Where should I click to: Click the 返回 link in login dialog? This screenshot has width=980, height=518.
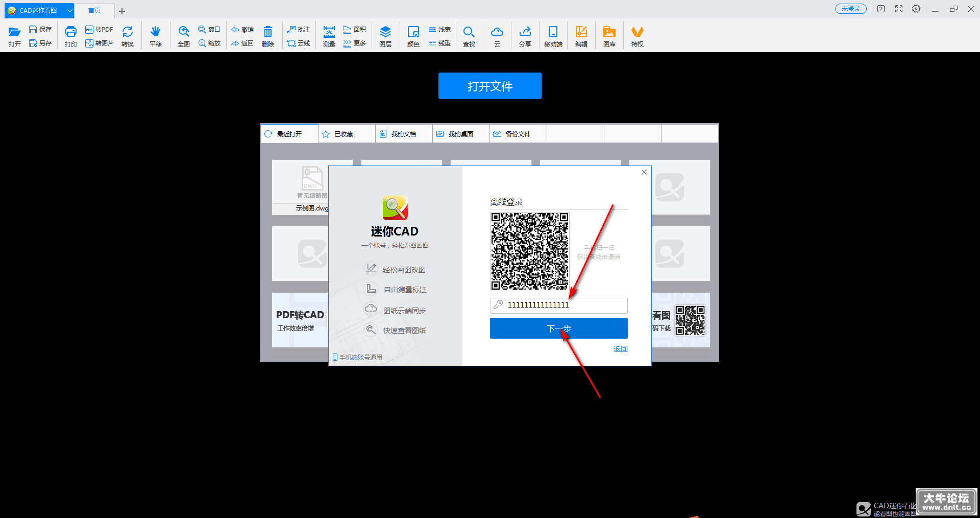pyautogui.click(x=621, y=349)
